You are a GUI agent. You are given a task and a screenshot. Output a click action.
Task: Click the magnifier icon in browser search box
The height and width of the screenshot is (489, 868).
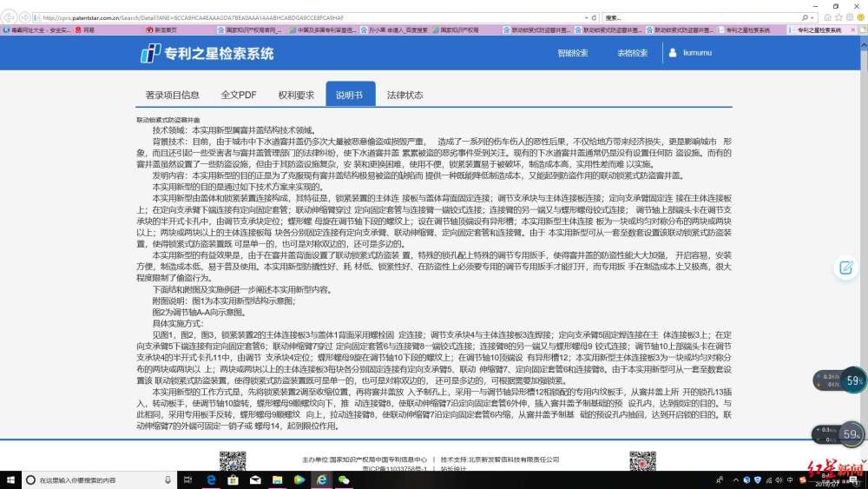805,17
